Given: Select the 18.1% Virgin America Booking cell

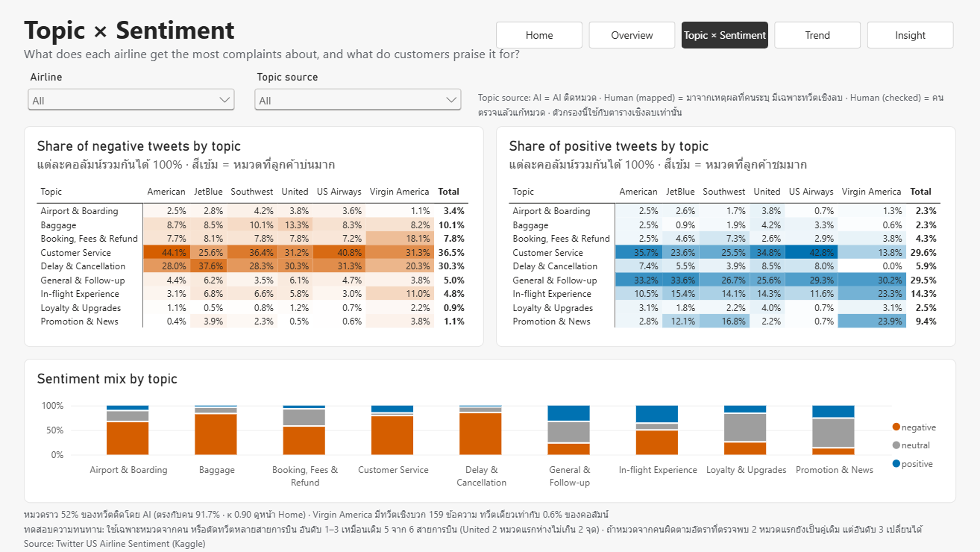Looking at the screenshot, I should point(401,239).
